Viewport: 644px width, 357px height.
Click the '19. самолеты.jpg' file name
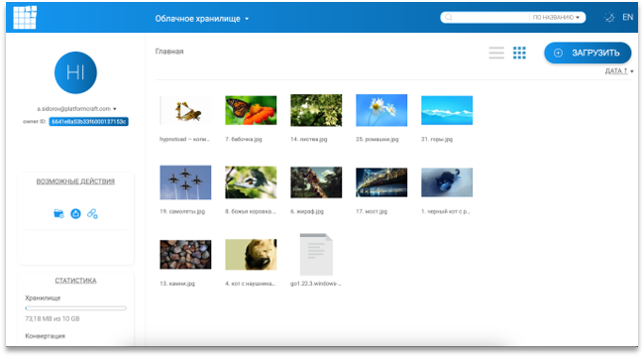click(x=182, y=211)
